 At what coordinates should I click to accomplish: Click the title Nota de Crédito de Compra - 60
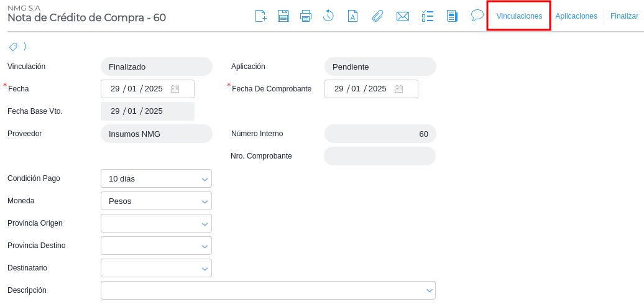pos(86,17)
